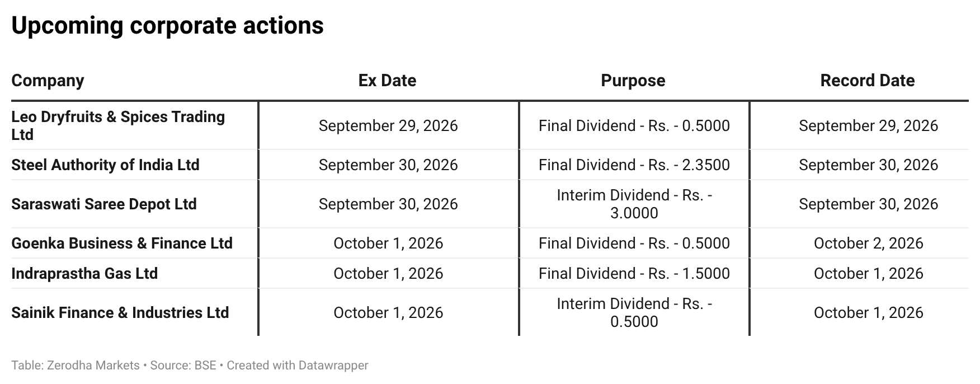Click Interim Dividend Rs. 3.0000 cell
980x384 pixels.
[634, 204]
